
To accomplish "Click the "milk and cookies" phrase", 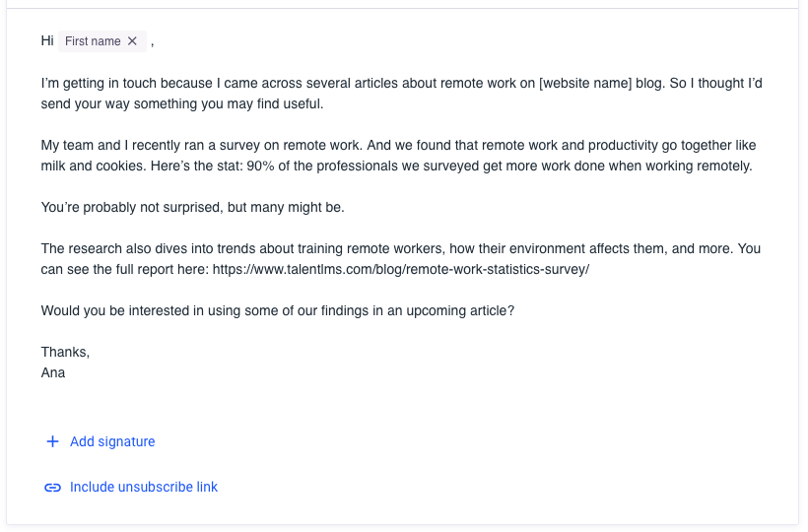I will (x=93, y=166).
